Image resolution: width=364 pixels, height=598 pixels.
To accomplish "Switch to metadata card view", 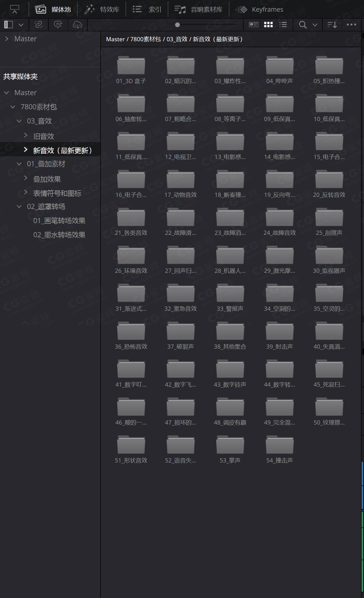I will tap(254, 25).
